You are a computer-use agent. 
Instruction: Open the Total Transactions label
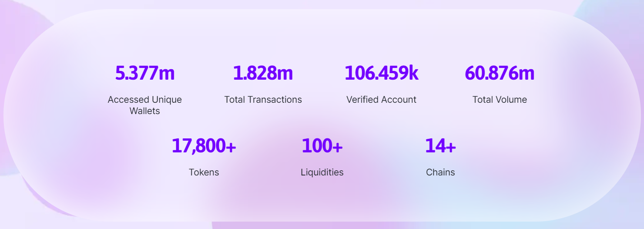click(x=263, y=100)
